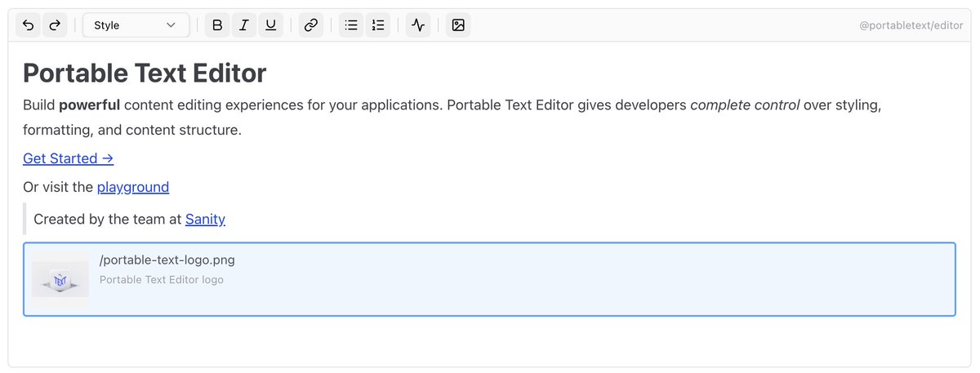Insert an image using picture icon
This screenshot has width=980, height=373.
pos(458,25)
